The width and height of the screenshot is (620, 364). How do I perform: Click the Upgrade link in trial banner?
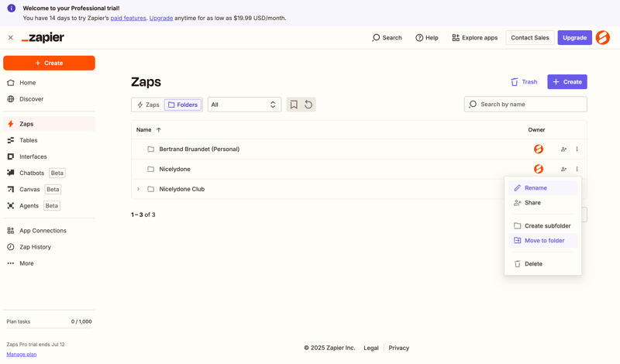click(161, 18)
